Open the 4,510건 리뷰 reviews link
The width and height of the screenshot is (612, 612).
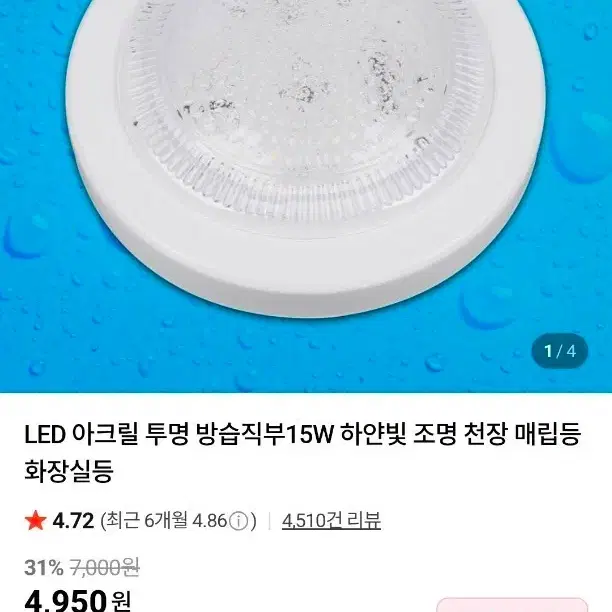pyautogui.click(x=331, y=521)
